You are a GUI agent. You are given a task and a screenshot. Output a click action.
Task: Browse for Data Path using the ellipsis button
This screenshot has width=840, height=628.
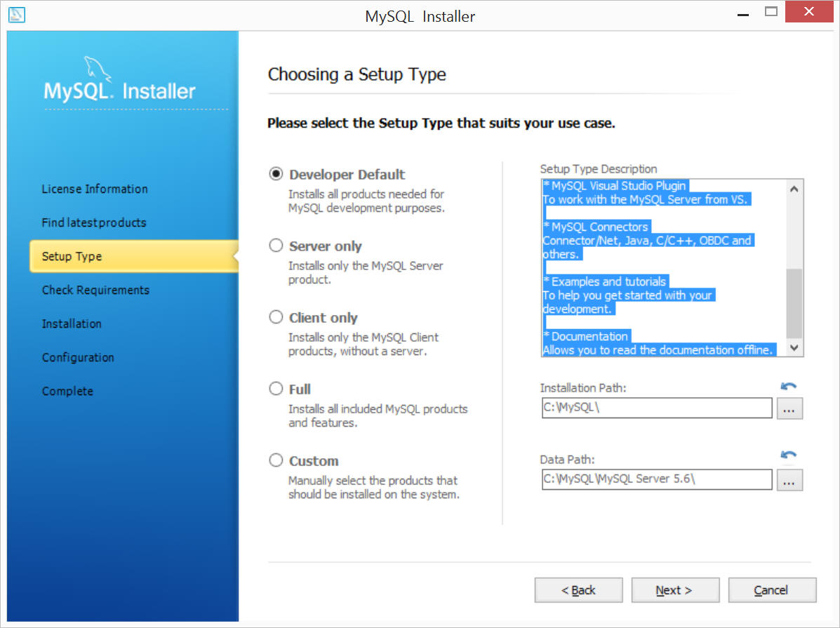(x=789, y=480)
